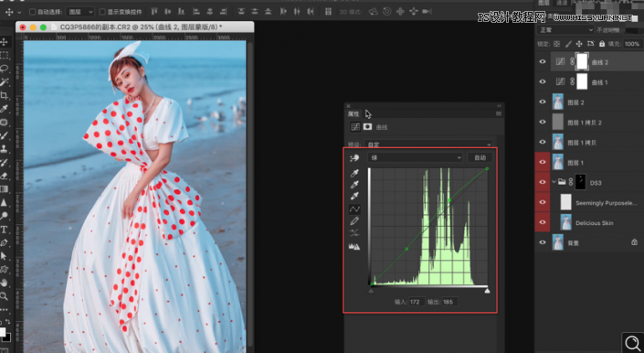
Task: Select the Crop tool in toolbar
Action: tap(4, 96)
